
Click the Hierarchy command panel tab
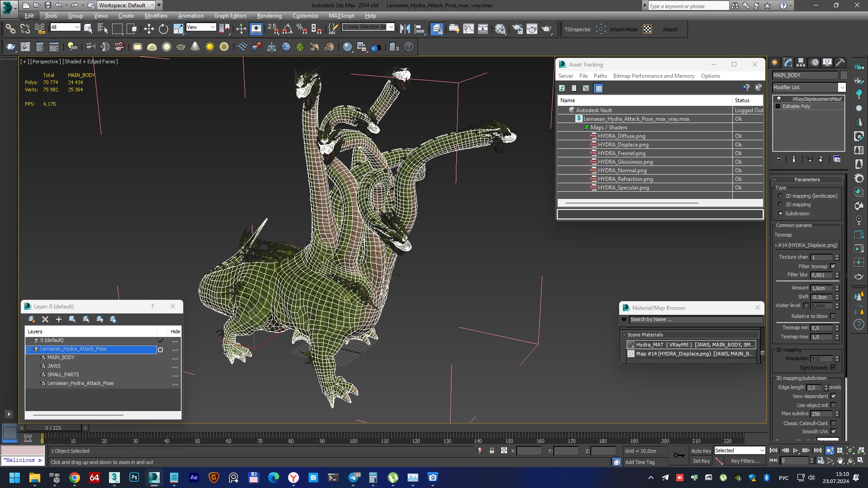tap(801, 62)
